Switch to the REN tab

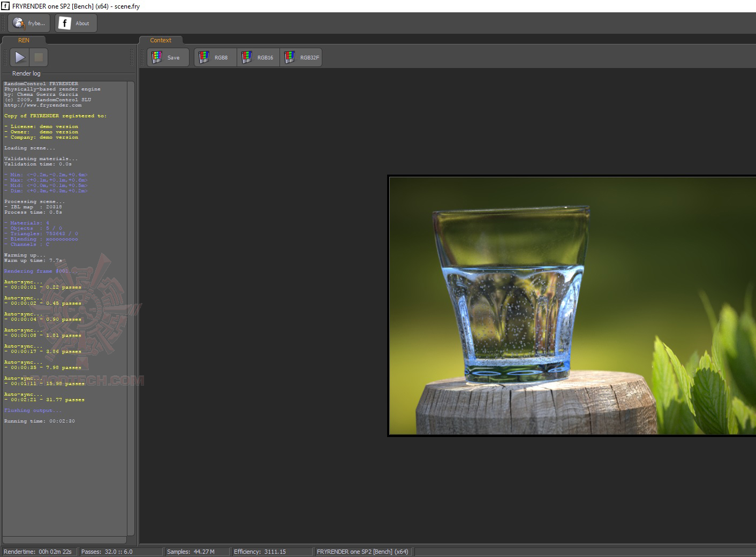pyautogui.click(x=24, y=40)
